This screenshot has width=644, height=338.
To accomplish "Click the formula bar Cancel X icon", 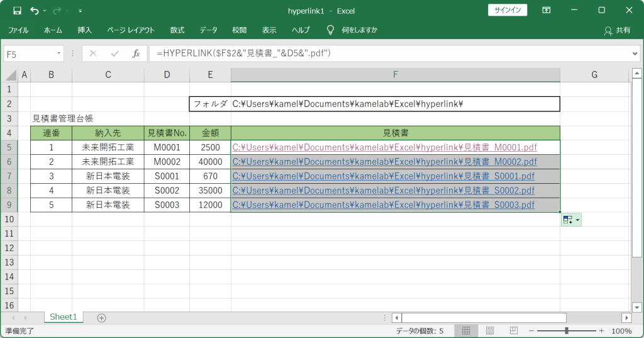I will point(93,54).
